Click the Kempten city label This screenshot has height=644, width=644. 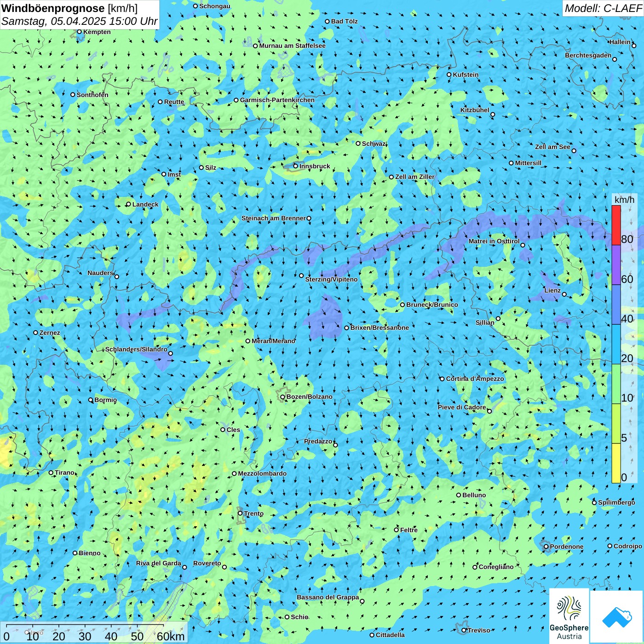97,32
